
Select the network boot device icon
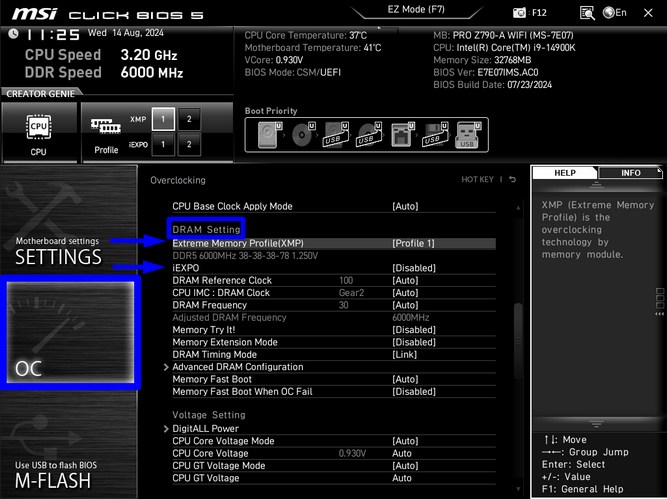coord(402,135)
